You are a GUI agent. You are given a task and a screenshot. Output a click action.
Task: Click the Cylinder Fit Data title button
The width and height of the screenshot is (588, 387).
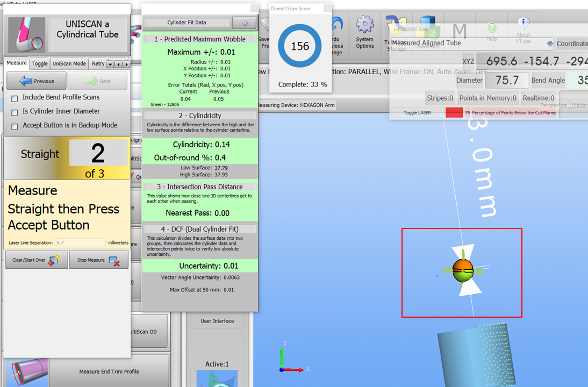click(x=187, y=23)
